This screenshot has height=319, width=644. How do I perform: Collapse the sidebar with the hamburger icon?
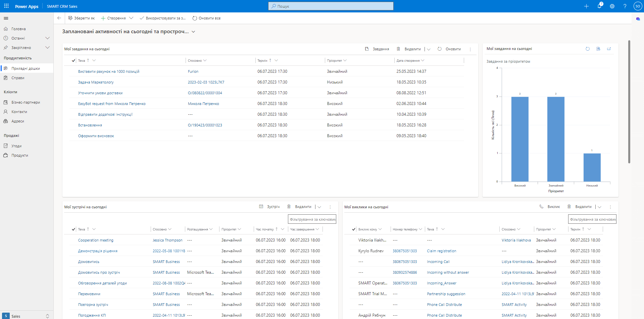6,18
